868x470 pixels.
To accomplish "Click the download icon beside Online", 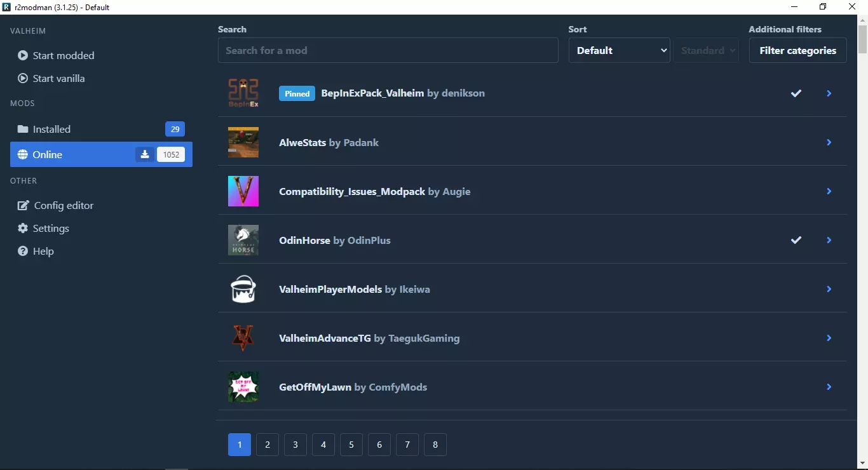I will pos(145,154).
